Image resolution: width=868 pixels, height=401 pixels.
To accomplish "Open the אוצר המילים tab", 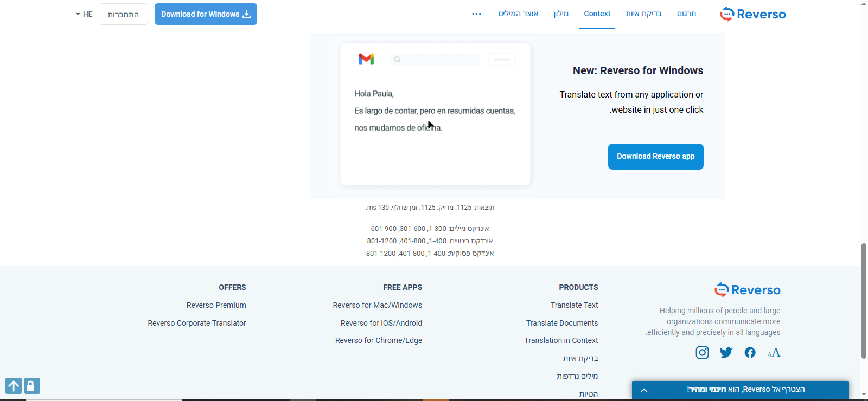I will (518, 14).
